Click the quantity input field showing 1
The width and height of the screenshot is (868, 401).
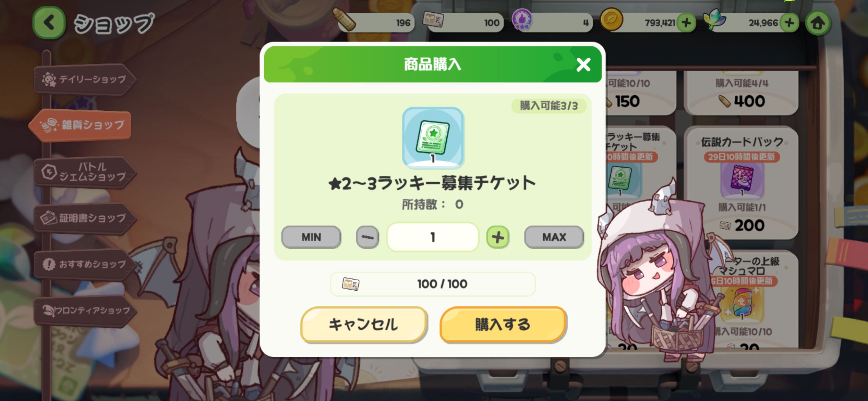(433, 237)
